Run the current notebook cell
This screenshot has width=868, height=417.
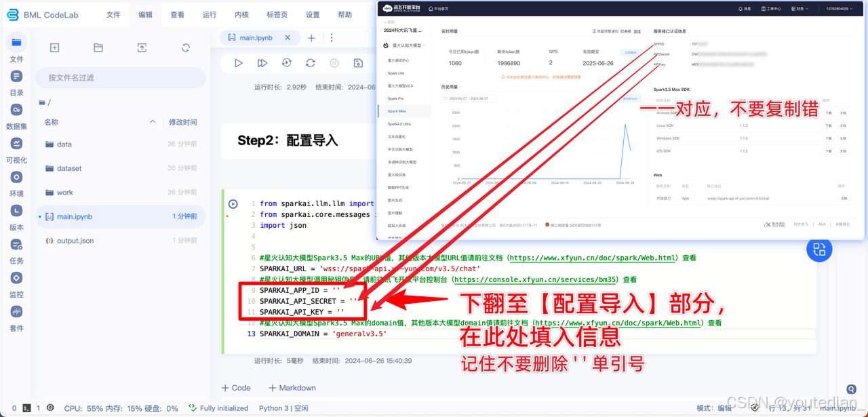pyautogui.click(x=239, y=63)
